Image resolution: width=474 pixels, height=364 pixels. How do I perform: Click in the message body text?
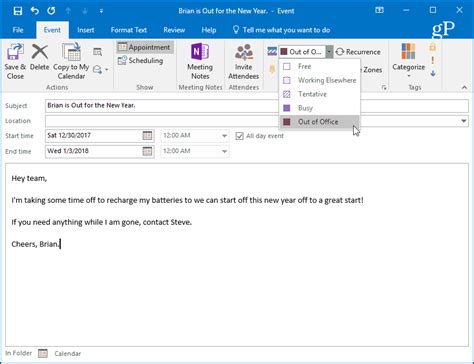[237, 255]
